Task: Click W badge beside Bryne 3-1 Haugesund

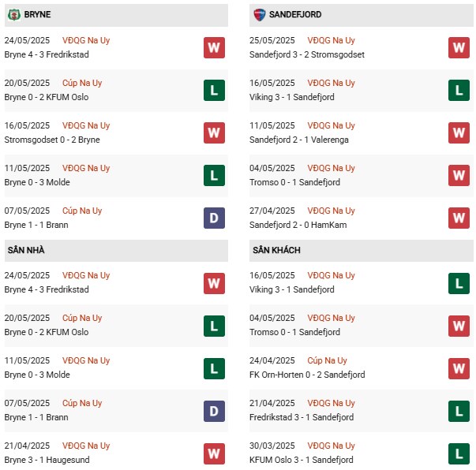Action: click(214, 453)
